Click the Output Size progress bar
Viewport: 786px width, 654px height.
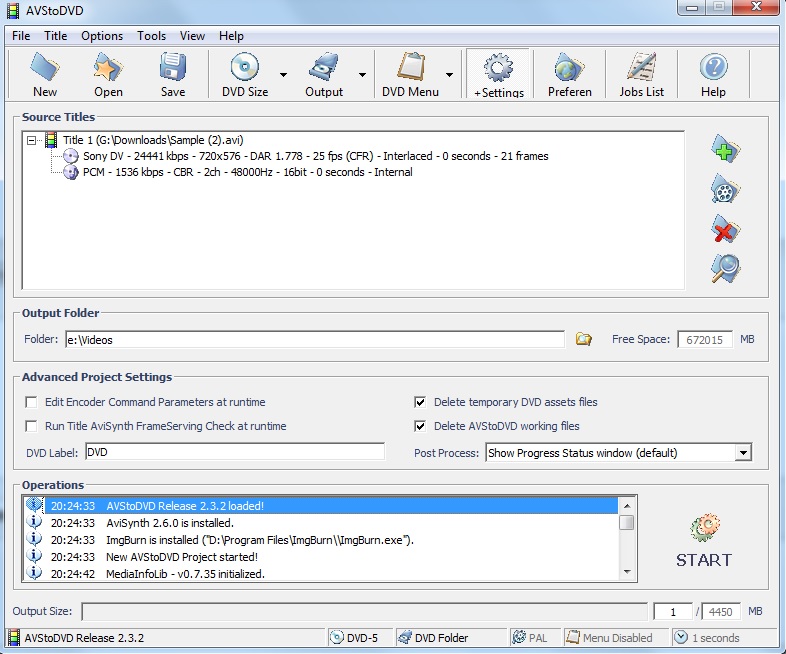pos(364,611)
